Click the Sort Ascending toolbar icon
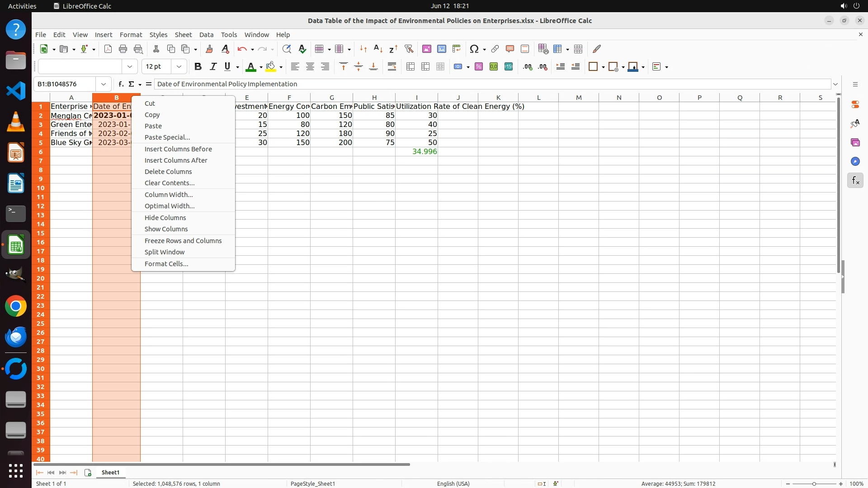This screenshot has width=868, height=488. [x=378, y=49]
